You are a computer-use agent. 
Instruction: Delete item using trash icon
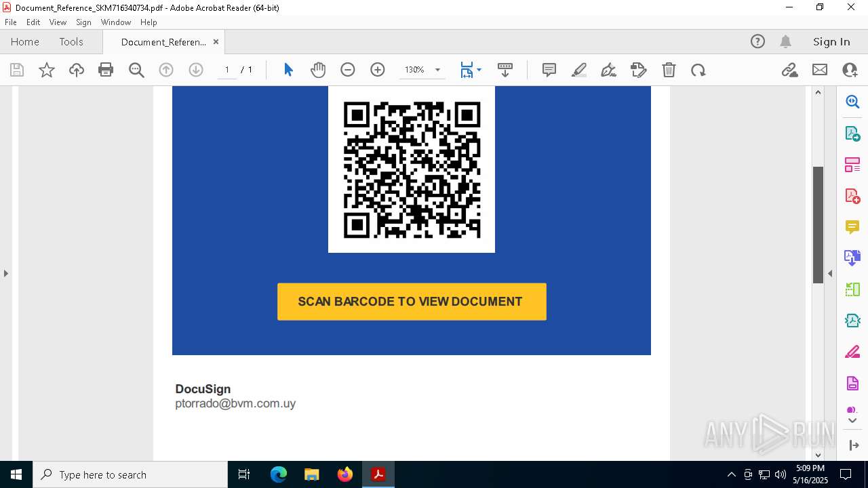(x=669, y=70)
